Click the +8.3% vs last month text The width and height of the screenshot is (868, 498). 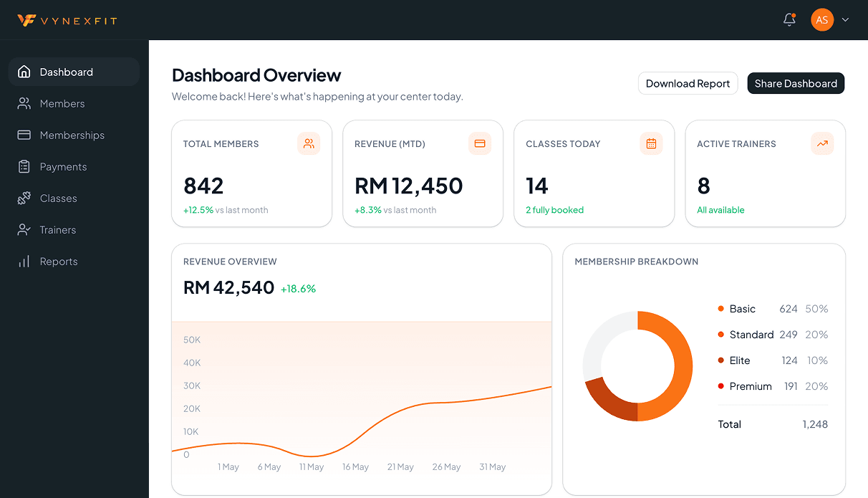point(395,210)
